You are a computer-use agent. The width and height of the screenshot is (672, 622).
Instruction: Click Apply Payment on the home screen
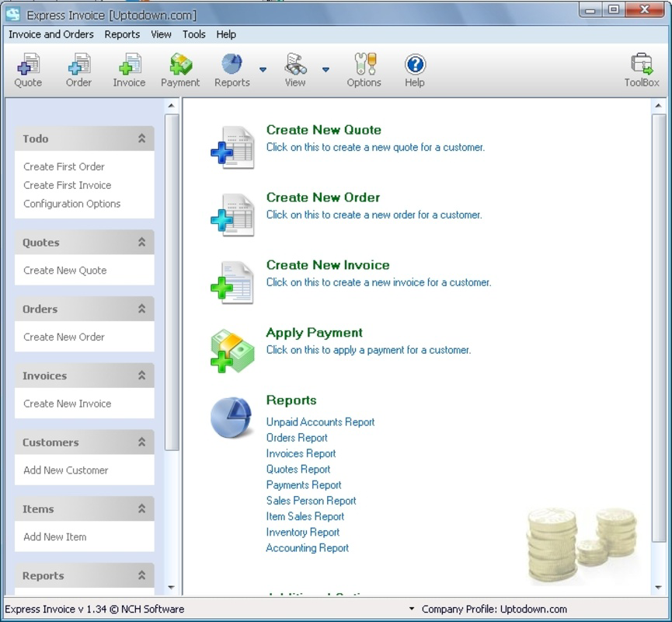[315, 332]
